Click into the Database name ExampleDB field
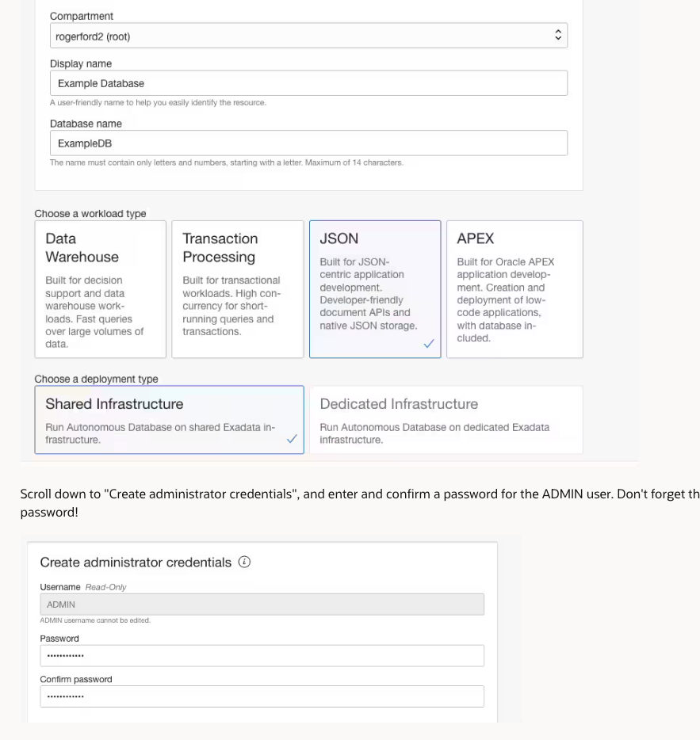 coord(308,143)
